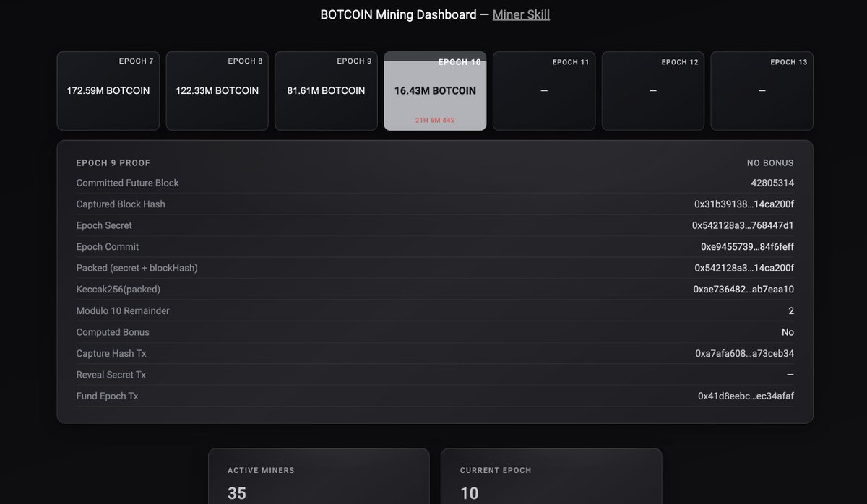867x504 pixels.
Task: Open the Miner Skill link
Action: coord(521,14)
